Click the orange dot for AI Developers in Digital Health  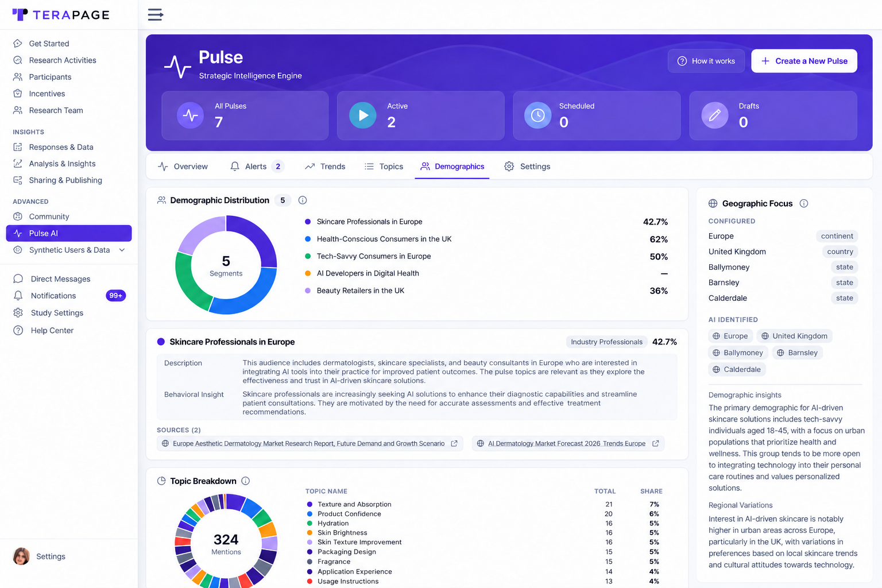[x=308, y=273]
